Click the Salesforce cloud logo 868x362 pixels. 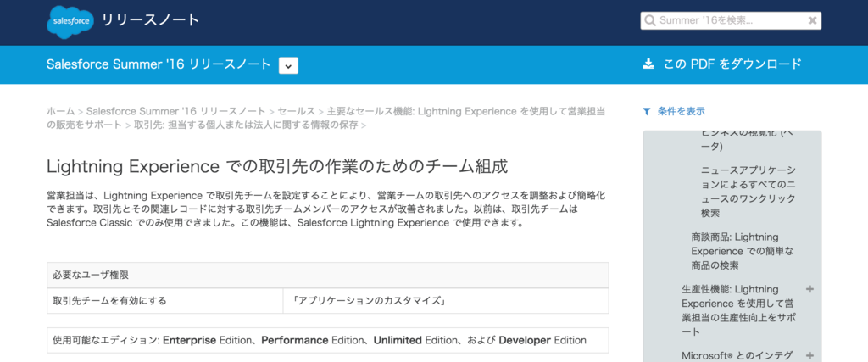[70, 21]
